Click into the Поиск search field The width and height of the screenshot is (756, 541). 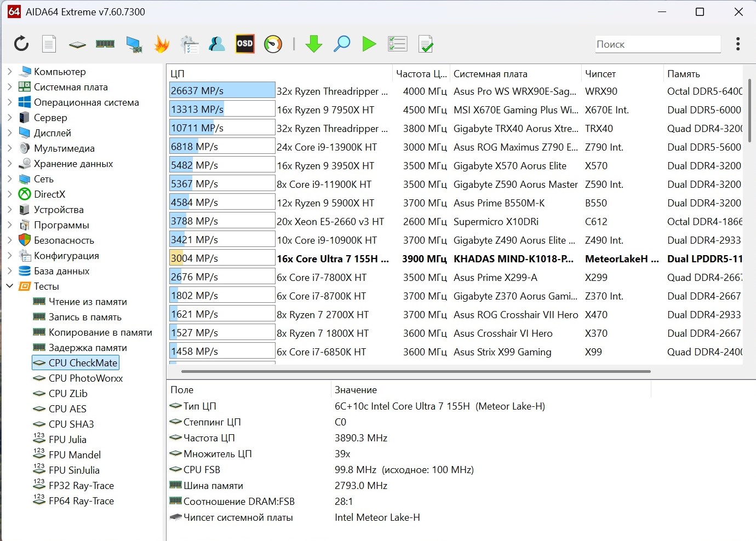657,44
